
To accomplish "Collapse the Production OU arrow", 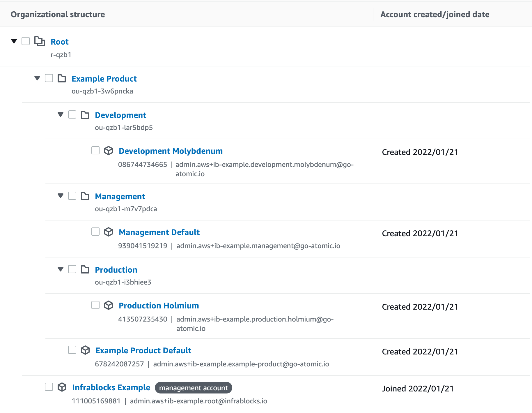I will (x=61, y=269).
